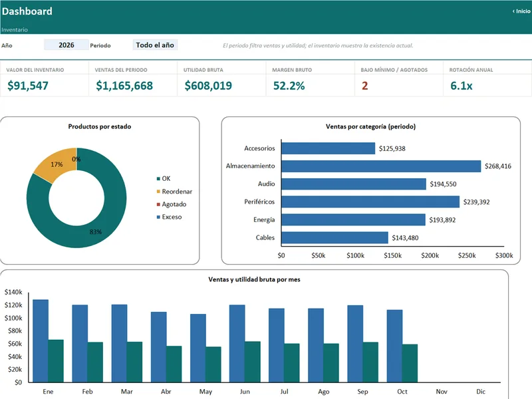Click the Periodo label
Viewport: 532px width, 399px height.
point(100,45)
